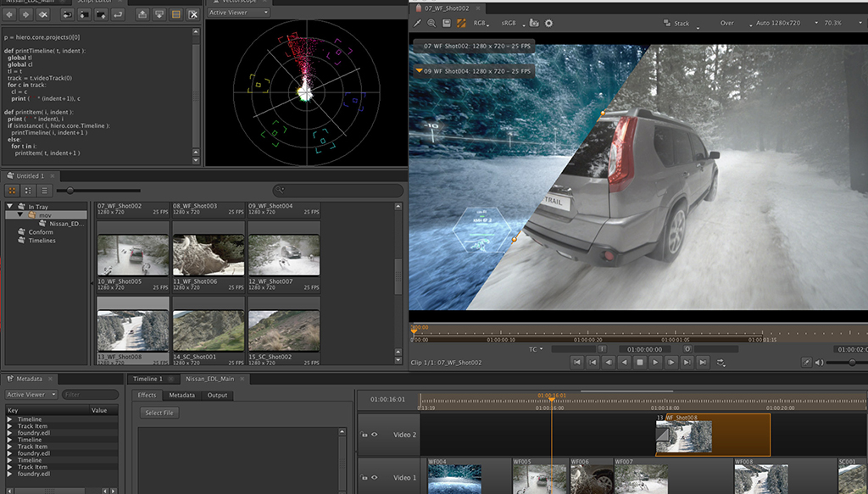Click the snapshot camera icon in viewer toolbar
868x494 pixels.
[534, 23]
